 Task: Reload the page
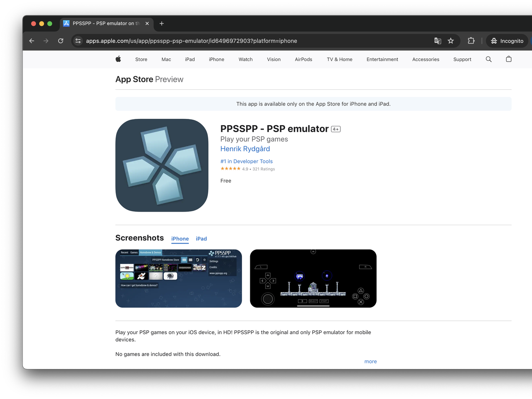[61, 41]
